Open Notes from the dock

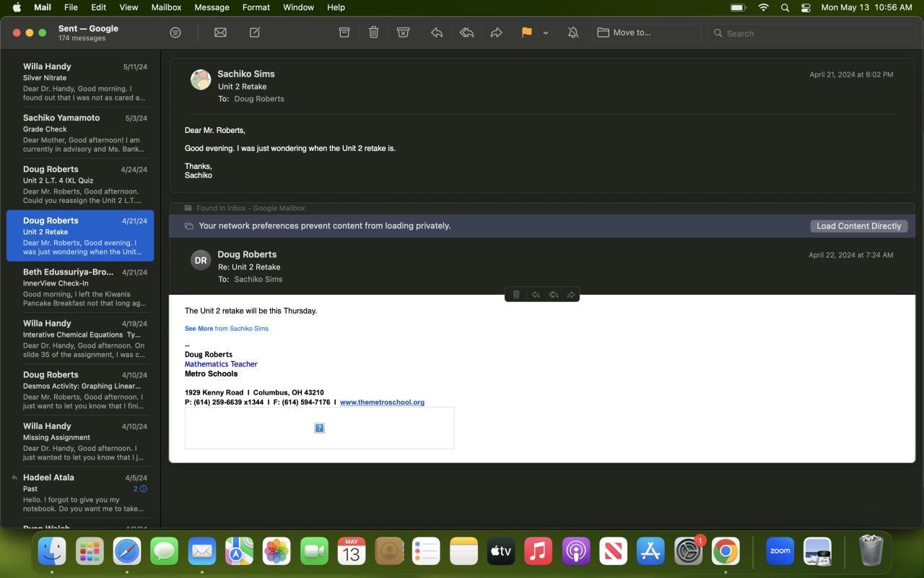(463, 551)
